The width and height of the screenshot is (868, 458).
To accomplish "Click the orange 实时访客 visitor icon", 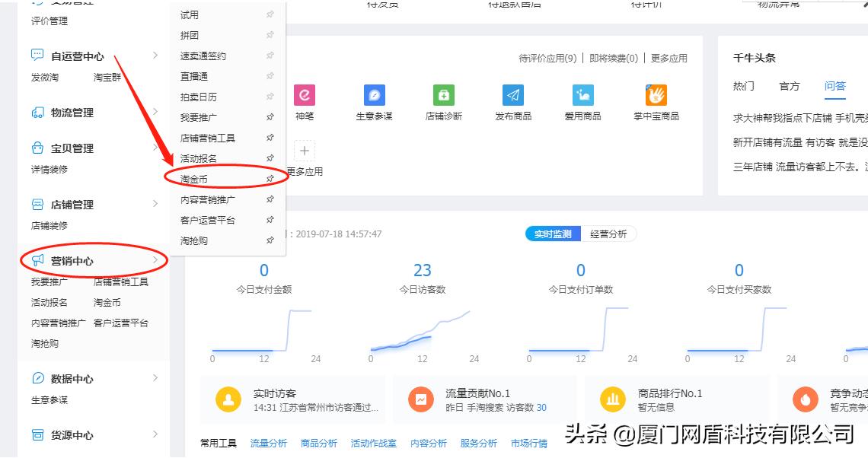I will tap(228, 399).
